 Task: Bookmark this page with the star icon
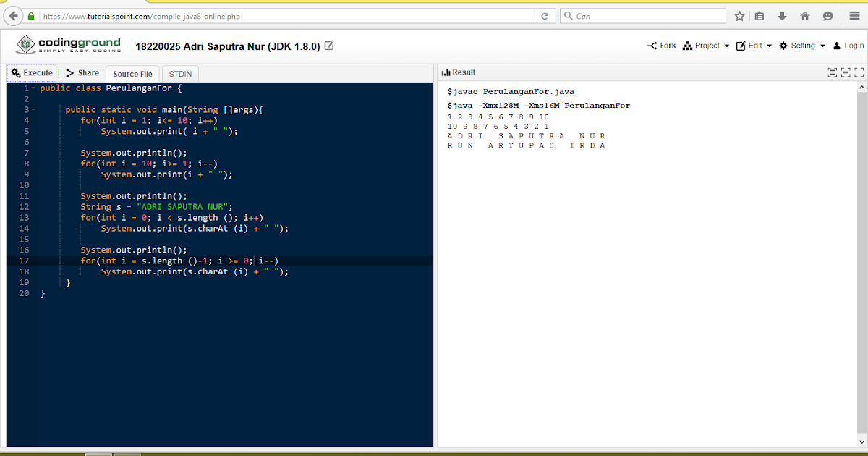pyautogui.click(x=739, y=16)
